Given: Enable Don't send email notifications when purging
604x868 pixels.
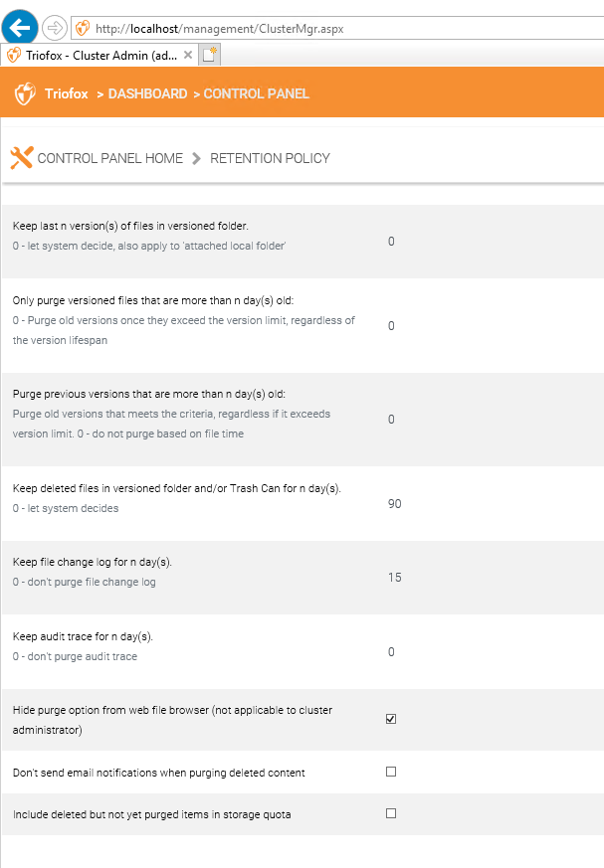Looking at the screenshot, I should coord(391,772).
